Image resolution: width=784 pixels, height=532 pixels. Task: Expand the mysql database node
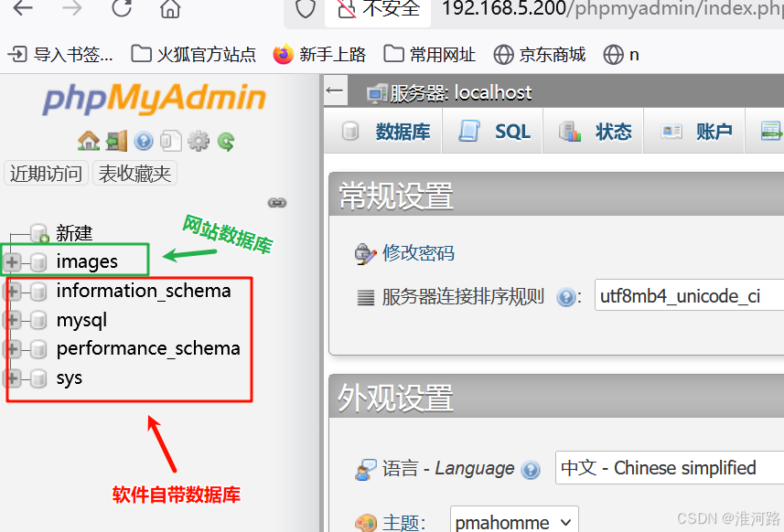tap(13, 320)
